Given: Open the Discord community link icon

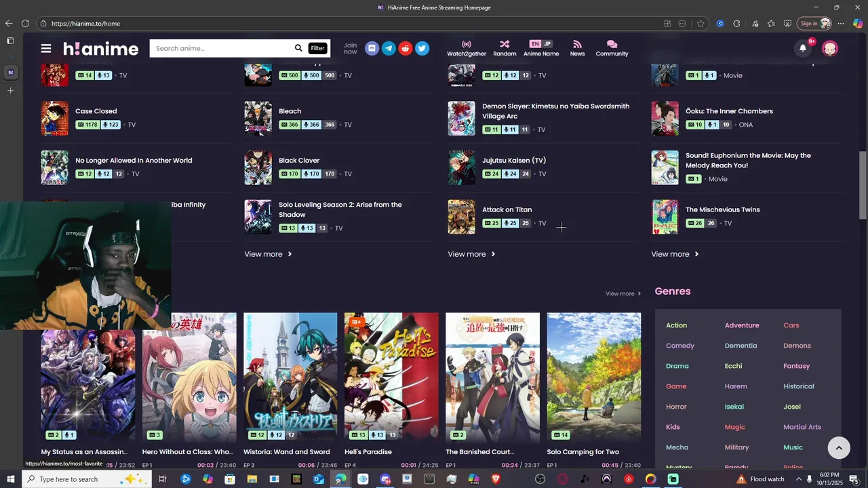Looking at the screenshot, I should pos(372,48).
